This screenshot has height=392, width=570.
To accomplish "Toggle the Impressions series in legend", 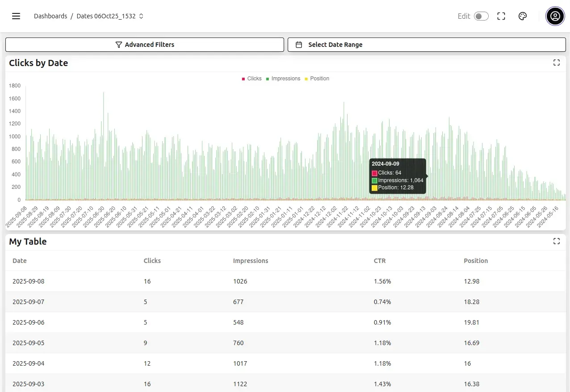I will 283,79.
